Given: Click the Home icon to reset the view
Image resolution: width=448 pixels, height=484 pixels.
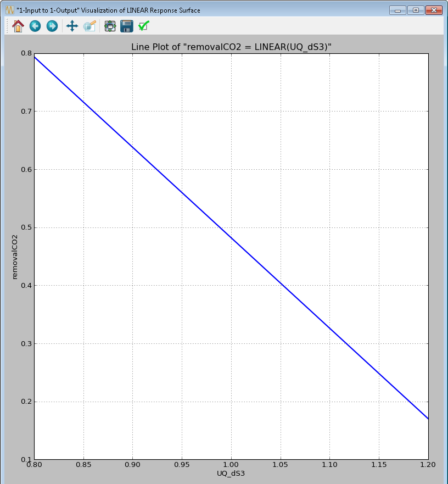Looking at the screenshot, I should 18,26.
